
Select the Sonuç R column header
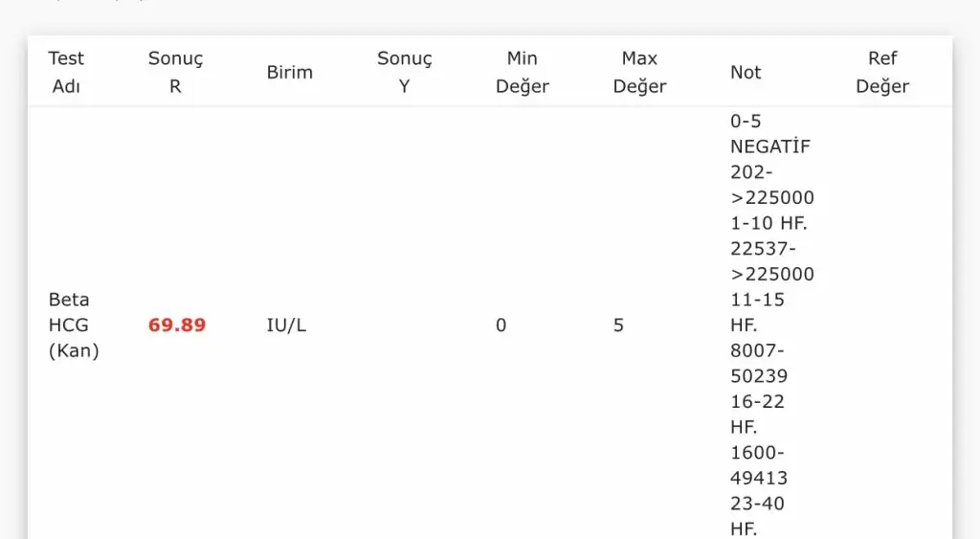(175, 72)
